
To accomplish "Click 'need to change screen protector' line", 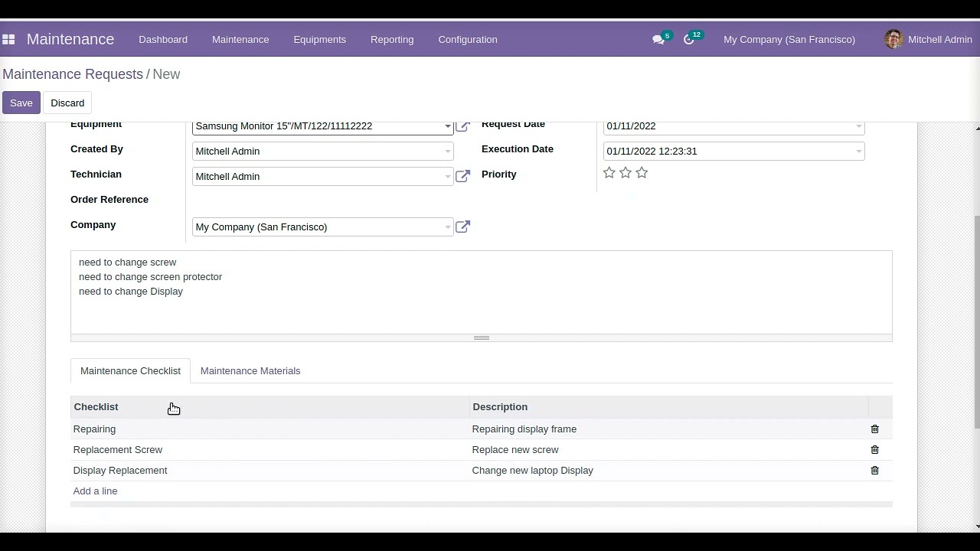I will pyautogui.click(x=150, y=277).
